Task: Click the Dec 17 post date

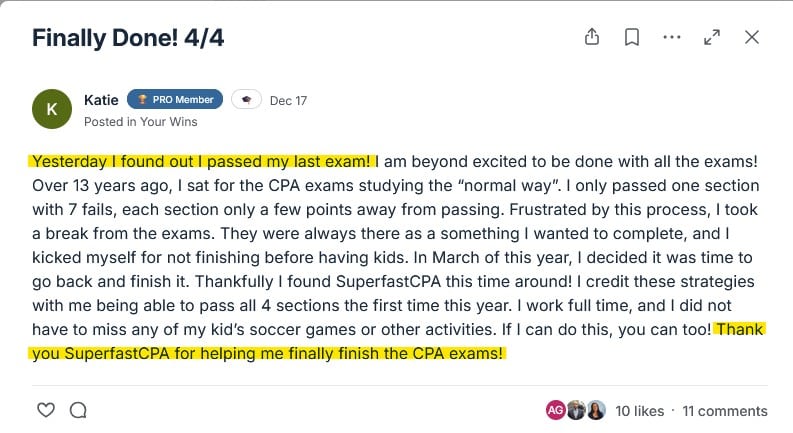Action: click(x=288, y=100)
